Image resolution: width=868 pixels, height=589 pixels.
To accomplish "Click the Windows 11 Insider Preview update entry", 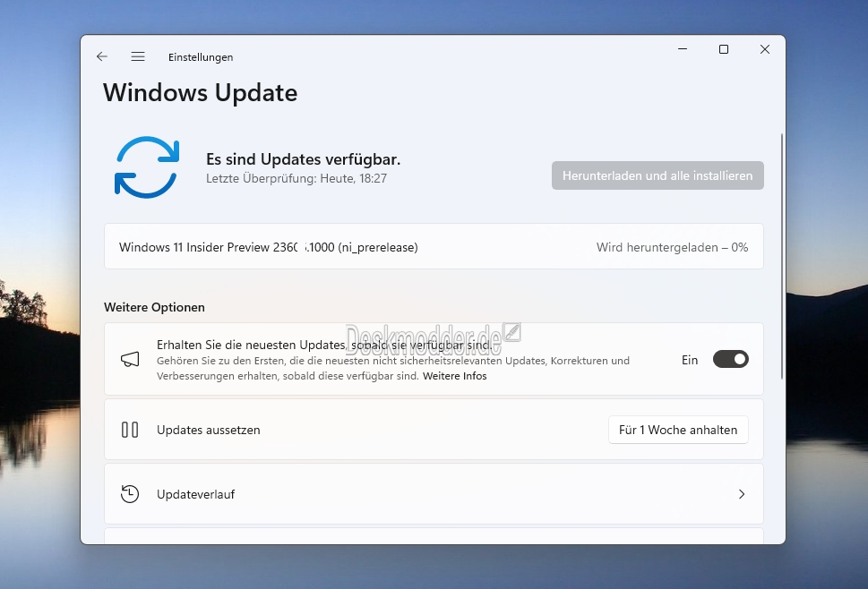I will pyautogui.click(x=434, y=247).
